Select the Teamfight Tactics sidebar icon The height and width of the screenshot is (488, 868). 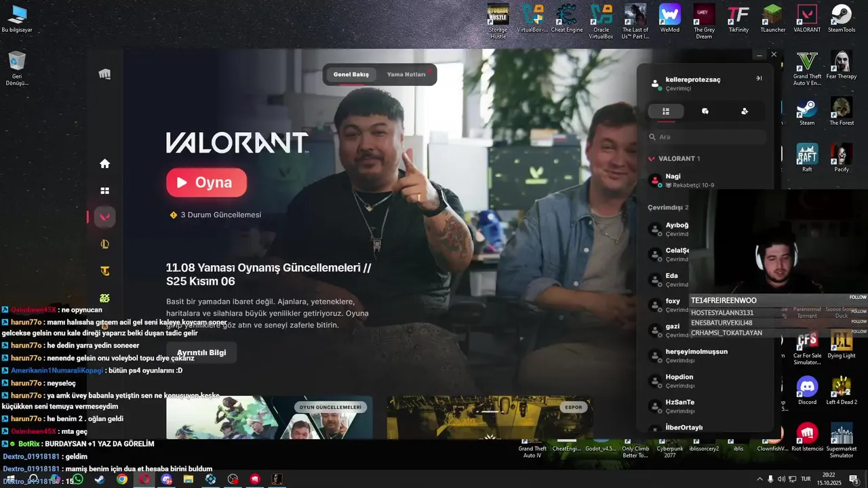tap(104, 271)
